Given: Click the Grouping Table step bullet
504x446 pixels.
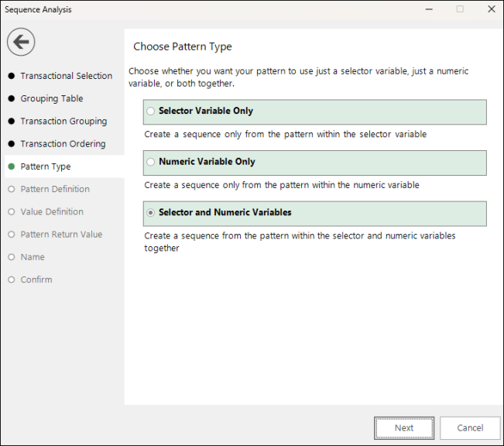Looking at the screenshot, I should pos(12,98).
